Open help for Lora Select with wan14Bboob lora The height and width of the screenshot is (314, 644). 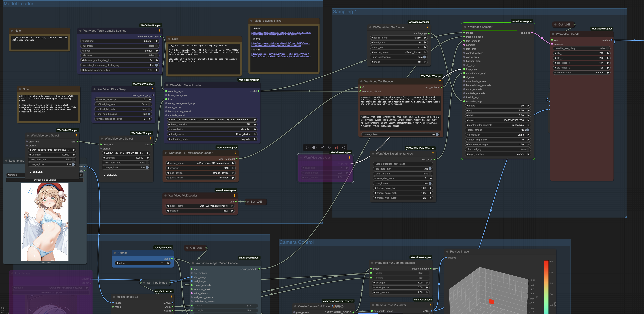coord(76,135)
